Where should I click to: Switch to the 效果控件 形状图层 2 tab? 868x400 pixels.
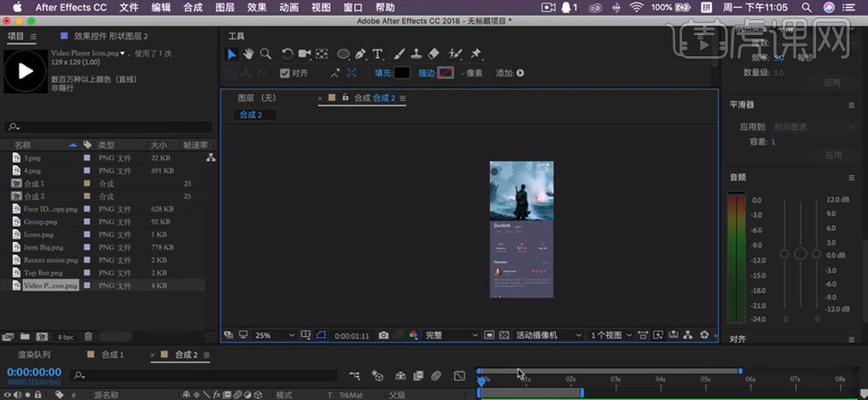click(x=109, y=36)
